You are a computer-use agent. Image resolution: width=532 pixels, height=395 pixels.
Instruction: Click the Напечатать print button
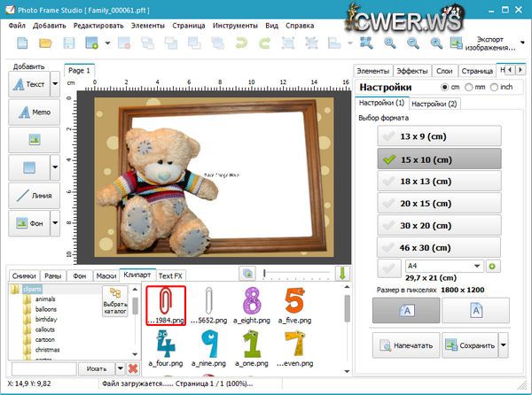point(405,344)
